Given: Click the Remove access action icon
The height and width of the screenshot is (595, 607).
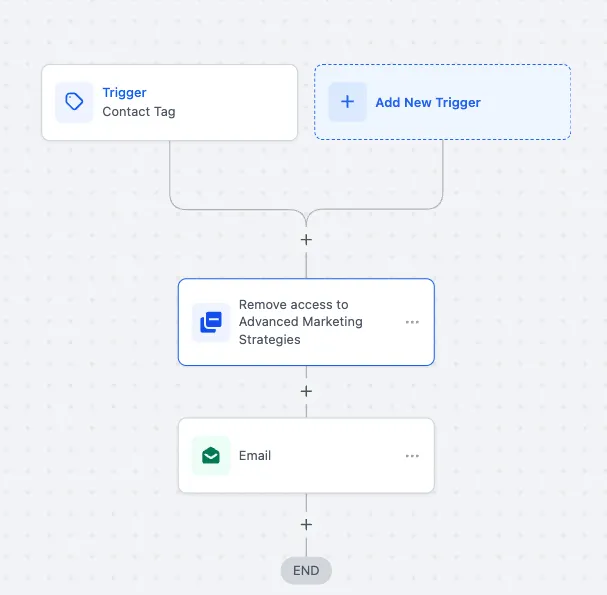Looking at the screenshot, I should [x=211, y=322].
